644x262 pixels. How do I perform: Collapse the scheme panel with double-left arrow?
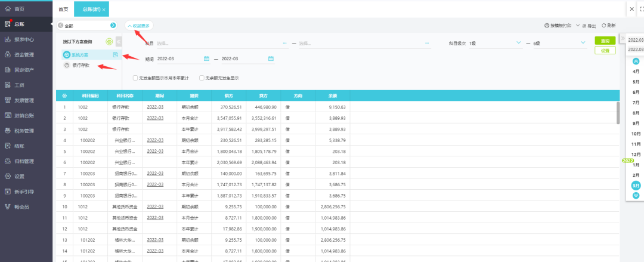pos(118,42)
